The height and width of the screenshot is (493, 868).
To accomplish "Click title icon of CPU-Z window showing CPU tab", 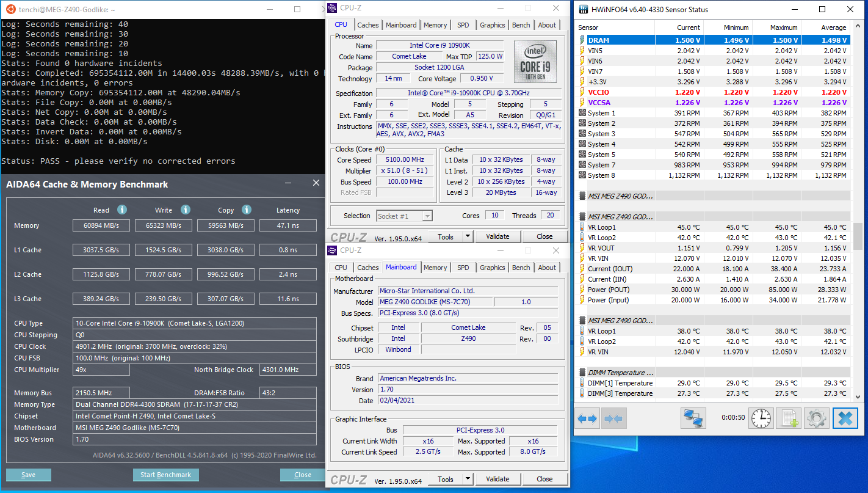I will 332,8.
